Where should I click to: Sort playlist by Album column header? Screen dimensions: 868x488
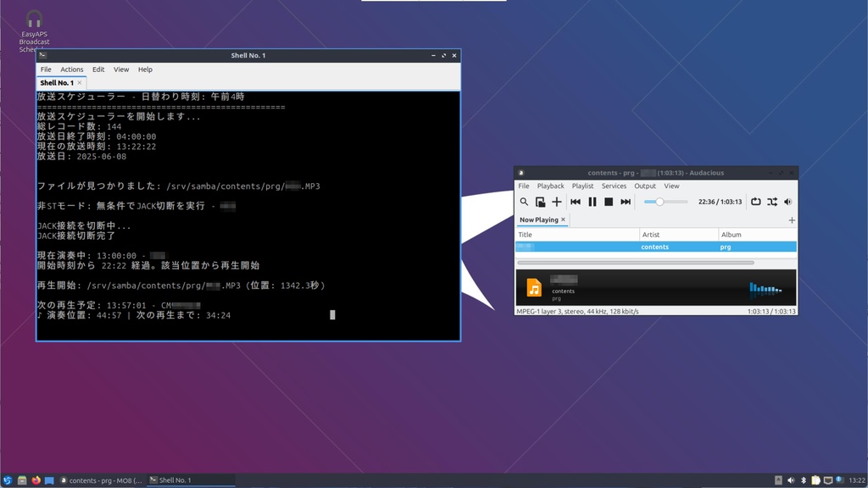(x=757, y=235)
